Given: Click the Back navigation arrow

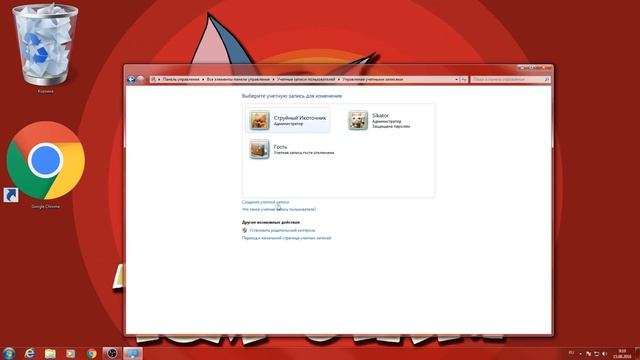Looking at the screenshot, I should 131,80.
